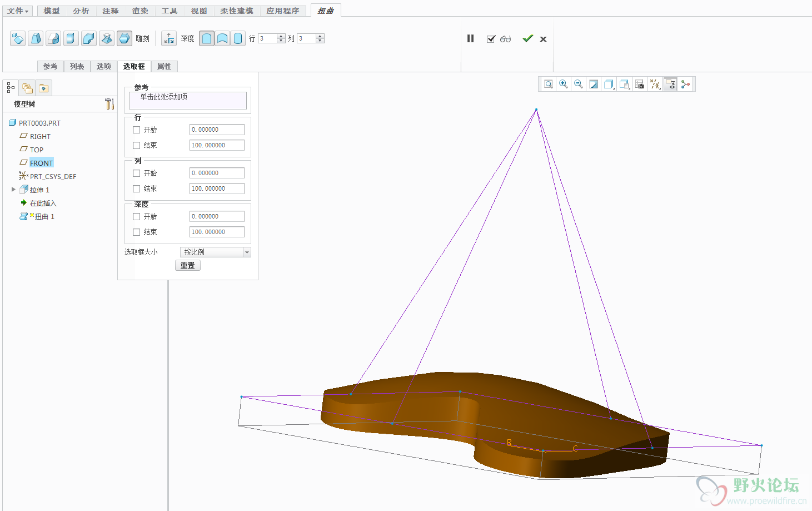Click the sculpt direction flip icon

click(x=169, y=38)
